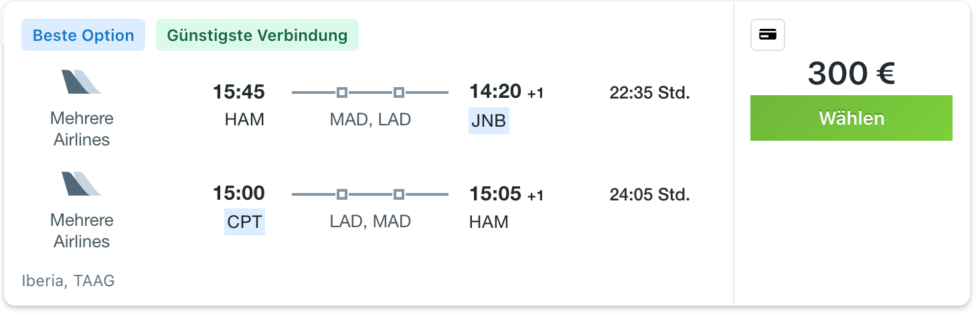Click the 24:05 Std. duration
Viewport: 980px width, 315px height.
[649, 194]
